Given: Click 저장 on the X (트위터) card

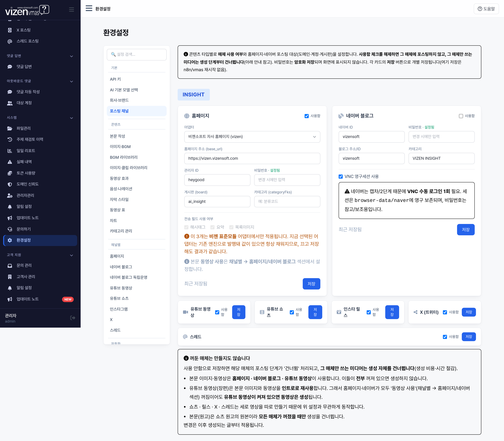Looking at the screenshot, I should [469, 312].
